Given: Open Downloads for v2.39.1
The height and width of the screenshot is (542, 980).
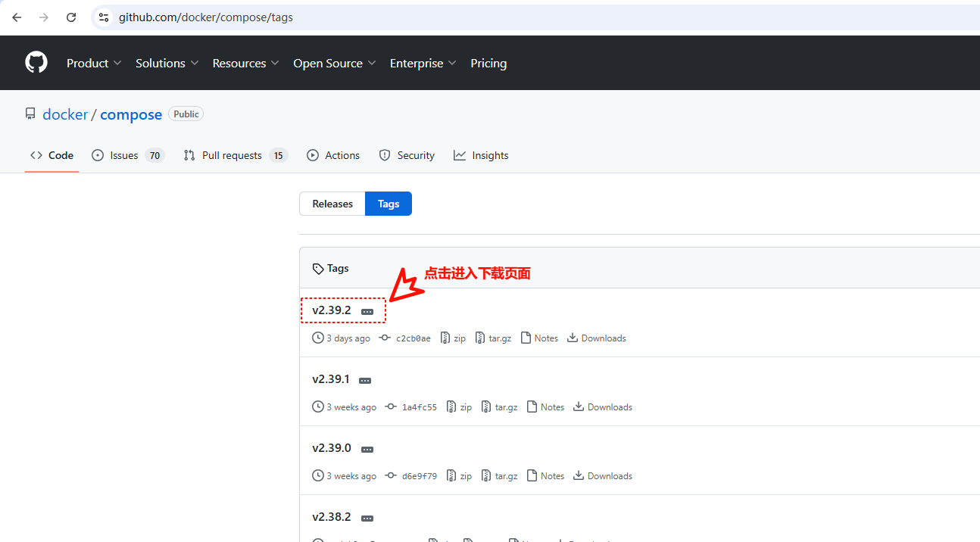Looking at the screenshot, I should coord(603,407).
